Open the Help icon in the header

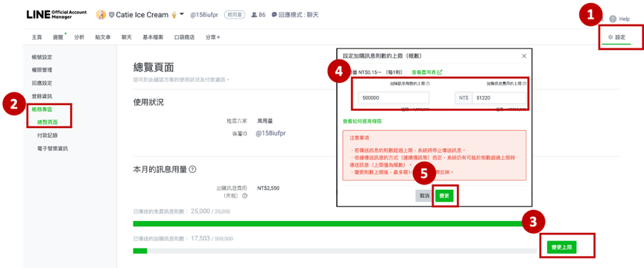[x=613, y=19]
